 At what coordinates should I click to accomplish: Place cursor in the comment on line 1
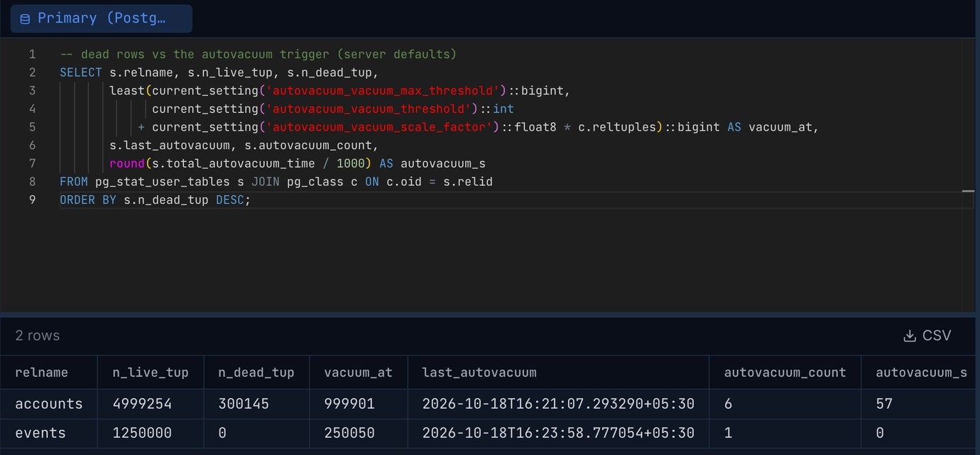[258, 55]
